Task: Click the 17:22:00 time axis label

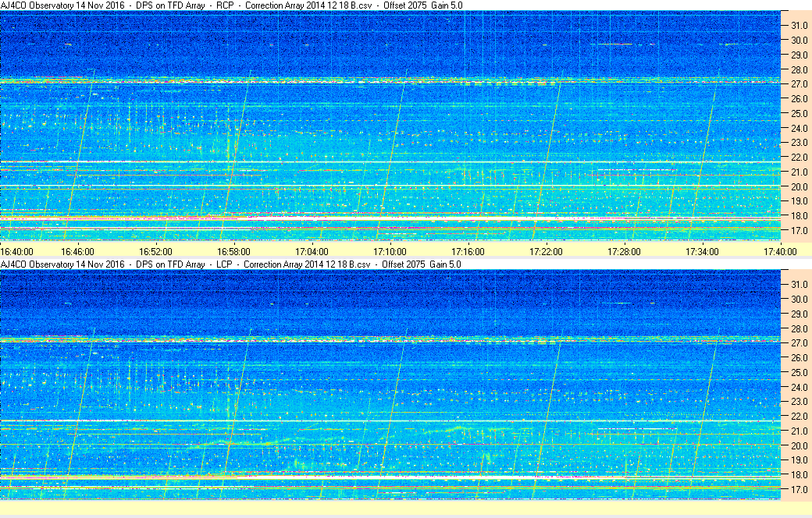Action: pos(546,252)
